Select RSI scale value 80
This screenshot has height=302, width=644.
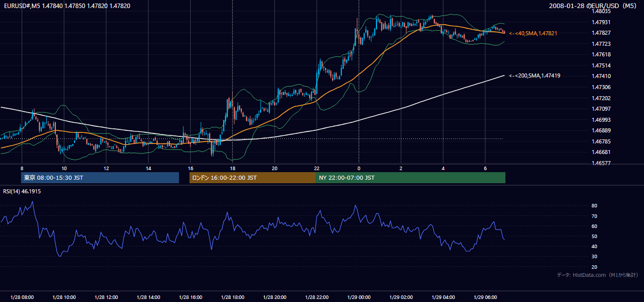tap(595, 206)
